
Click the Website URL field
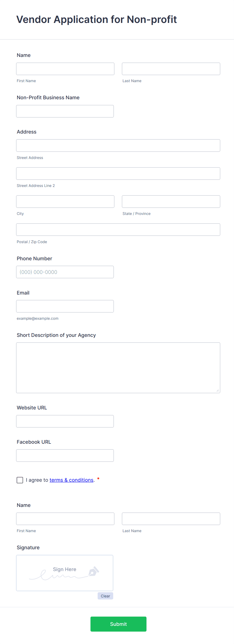click(65, 421)
